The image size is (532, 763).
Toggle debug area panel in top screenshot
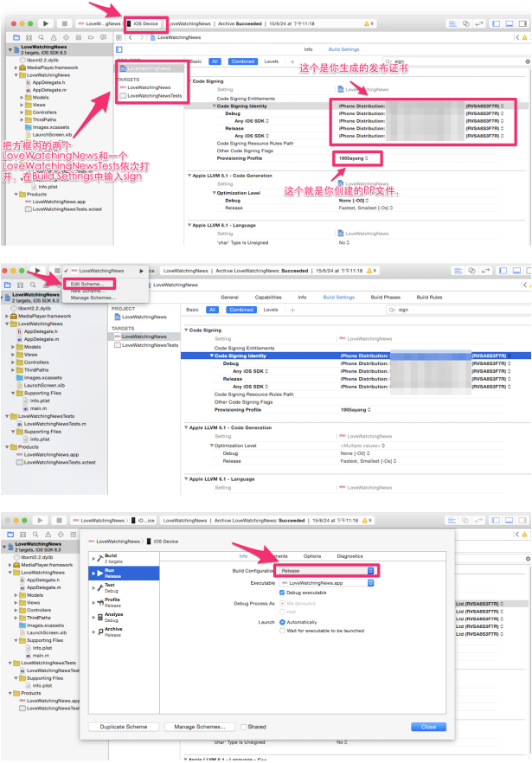coord(510,23)
